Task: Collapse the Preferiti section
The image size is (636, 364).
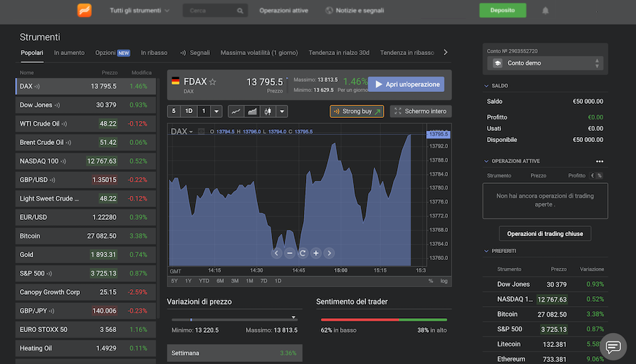Action: click(x=486, y=251)
